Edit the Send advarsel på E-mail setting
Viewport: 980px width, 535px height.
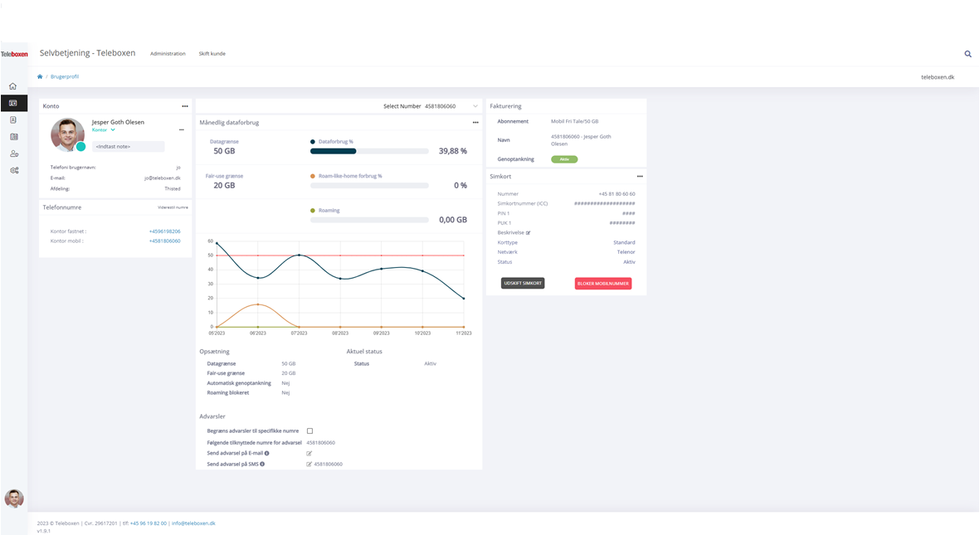pyautogui.click(x=310, y=454)
